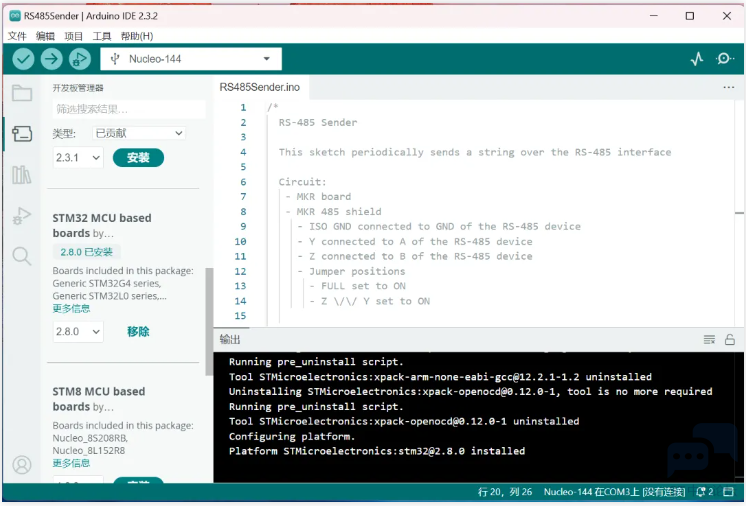Click the STM32 MCU based boards title

[102, 225]
